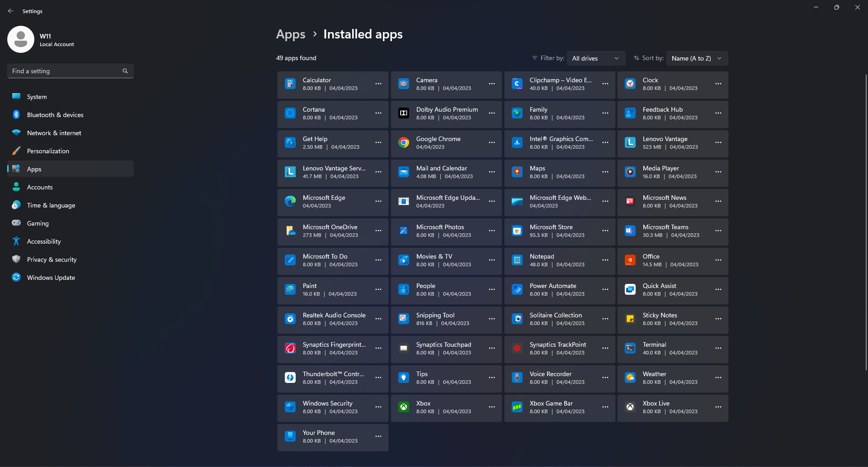Click the user avatar picture

point(21,39)
